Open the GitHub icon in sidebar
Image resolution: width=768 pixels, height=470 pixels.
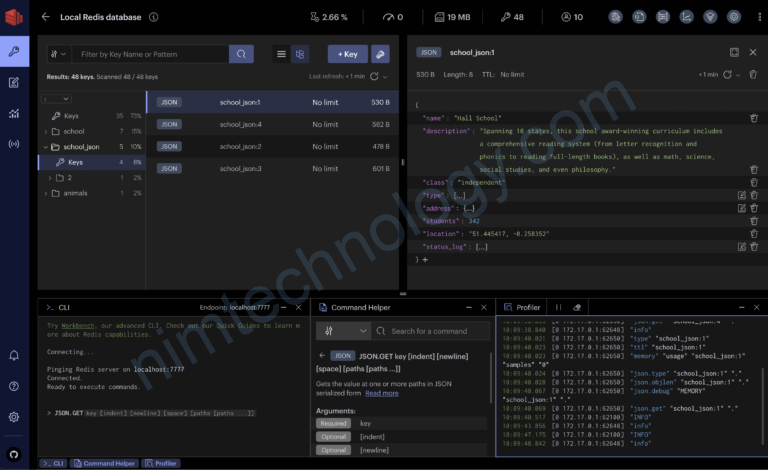coord(14,454)
